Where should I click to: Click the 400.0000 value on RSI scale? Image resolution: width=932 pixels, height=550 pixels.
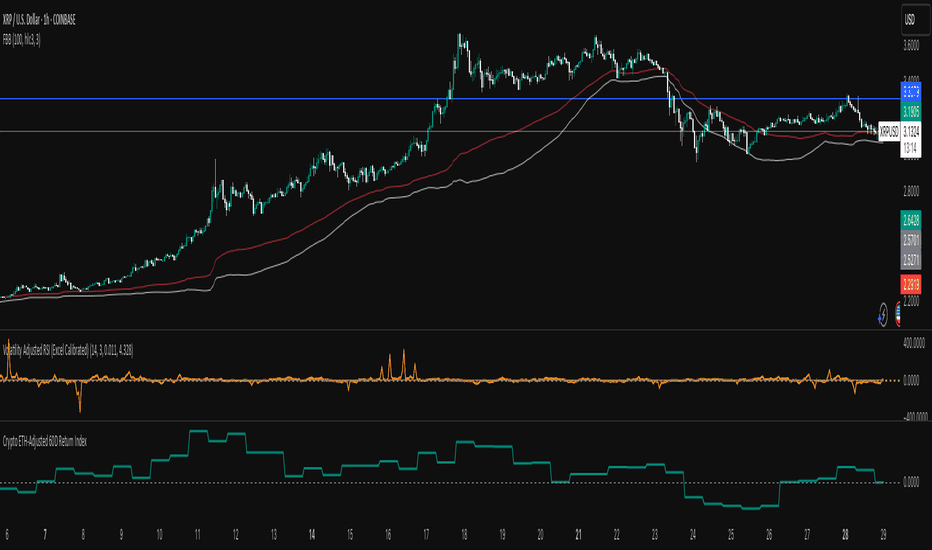tap(914, 343)
